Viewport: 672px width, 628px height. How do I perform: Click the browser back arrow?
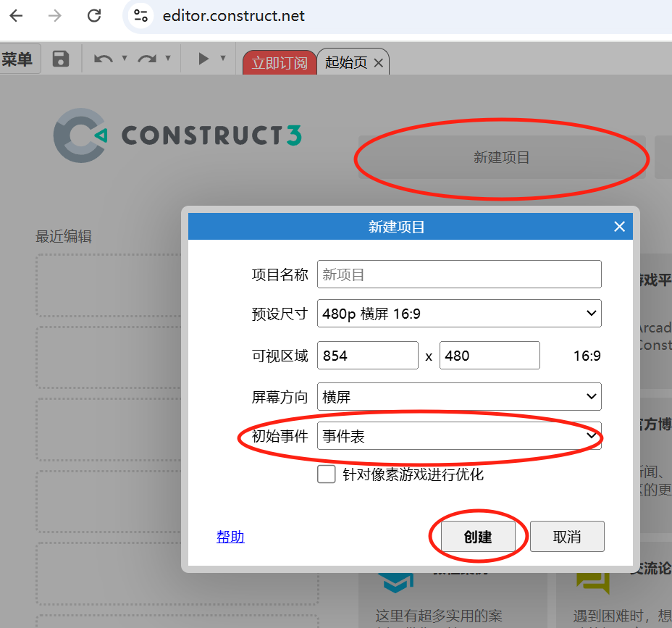coord(16,14)
